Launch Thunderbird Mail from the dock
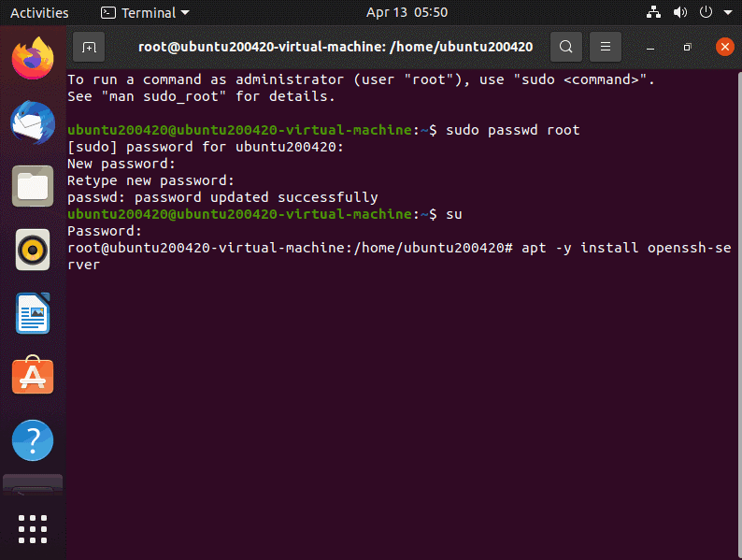742x560 pixels. [33, 122]
